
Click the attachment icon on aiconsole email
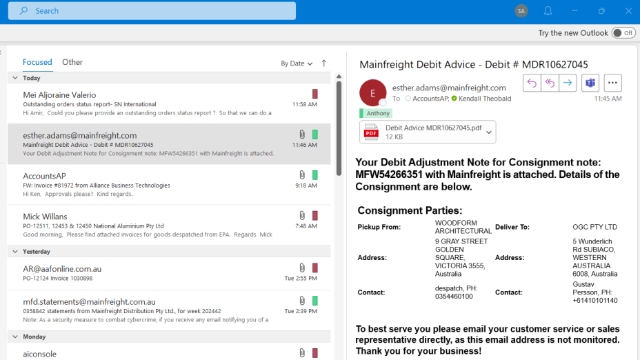click(x=302, y=353)
